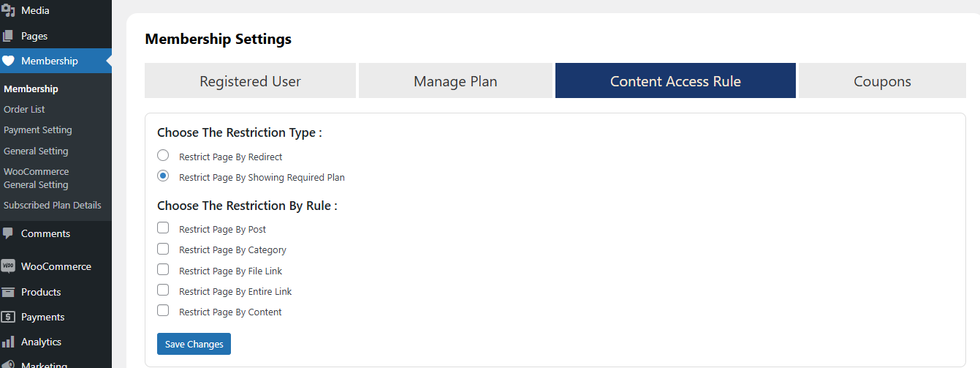Viewport: 980px width, 368px height.
Task: Switch to the Registered User tab
Action: pos(250,81)
